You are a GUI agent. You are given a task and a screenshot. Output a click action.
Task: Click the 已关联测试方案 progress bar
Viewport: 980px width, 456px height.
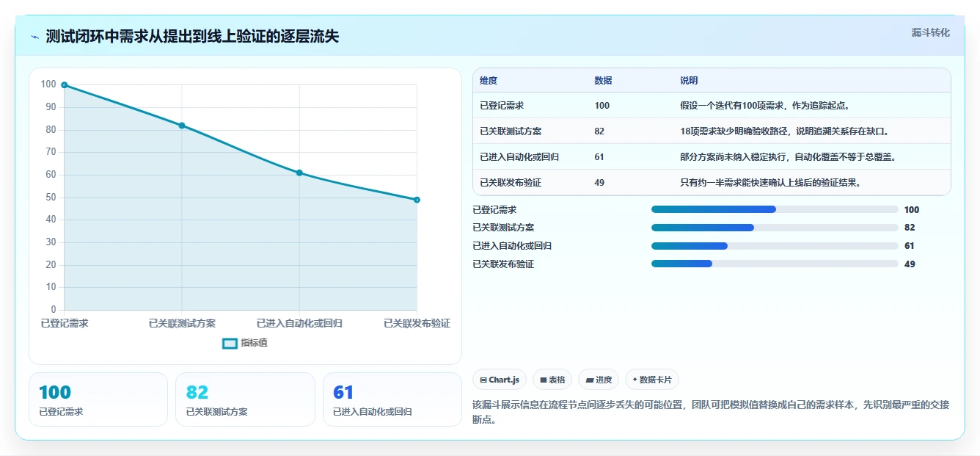point(775,228)
